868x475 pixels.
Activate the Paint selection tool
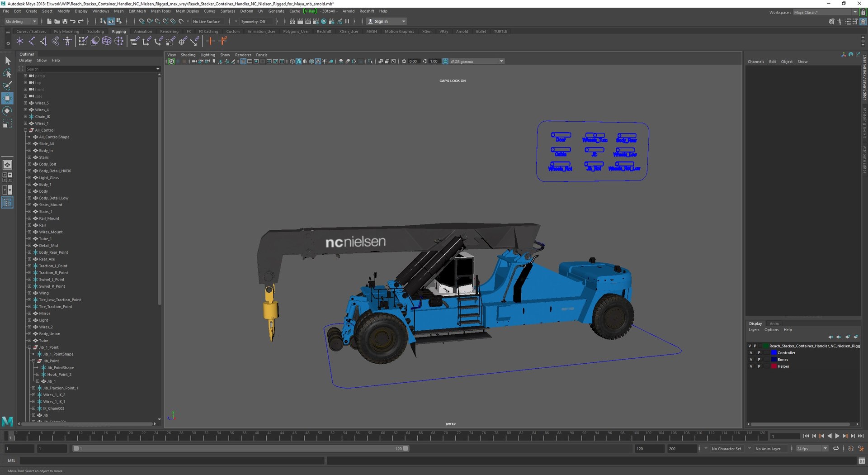(7, 85)
